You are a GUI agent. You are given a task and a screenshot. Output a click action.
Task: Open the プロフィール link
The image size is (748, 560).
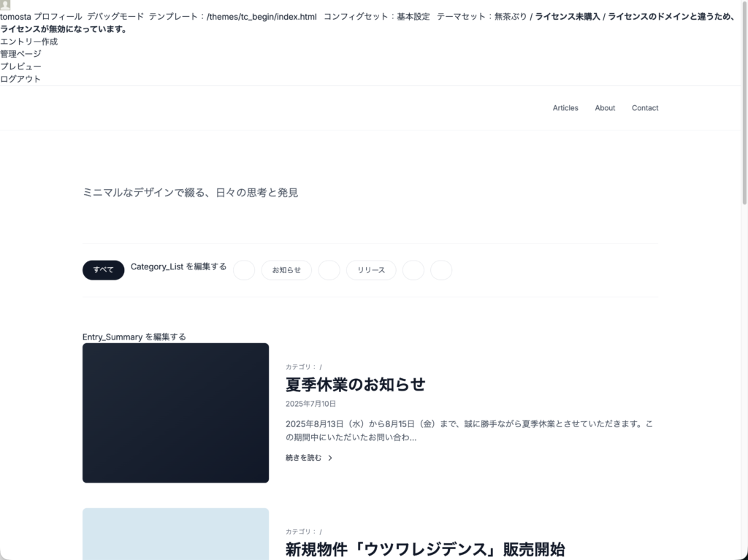point(58,17)
